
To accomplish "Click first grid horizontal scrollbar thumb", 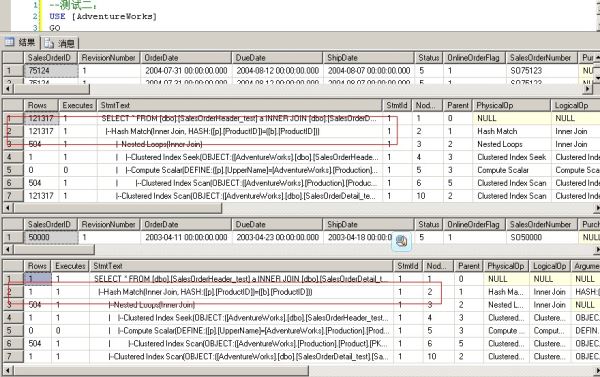I will click(51, 89).
